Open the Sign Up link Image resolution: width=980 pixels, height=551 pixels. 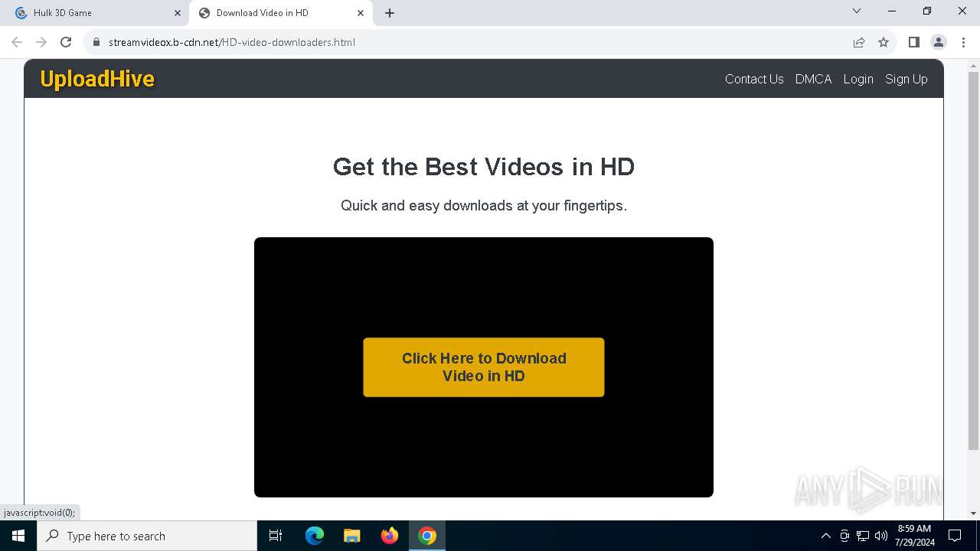(906, 79)
